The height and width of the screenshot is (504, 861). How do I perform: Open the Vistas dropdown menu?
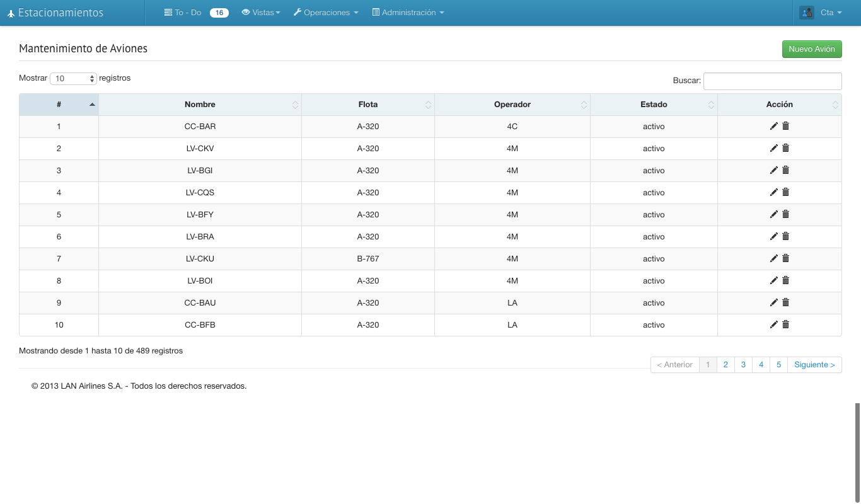click(261, 13)
